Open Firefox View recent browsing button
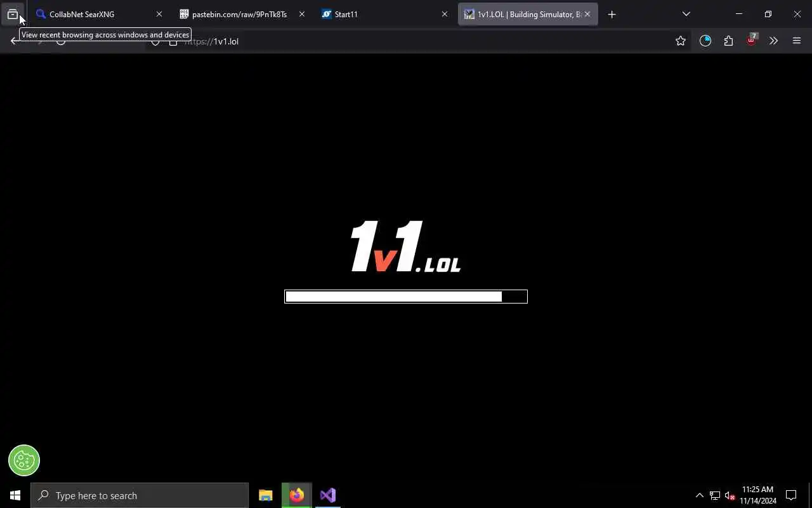Screen dimensions: 812x508 coord(13,14)
